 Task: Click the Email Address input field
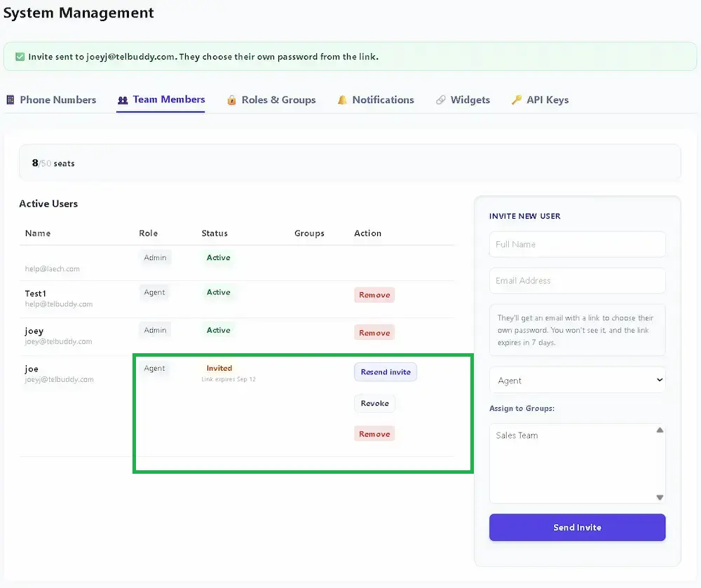point(577,280)
